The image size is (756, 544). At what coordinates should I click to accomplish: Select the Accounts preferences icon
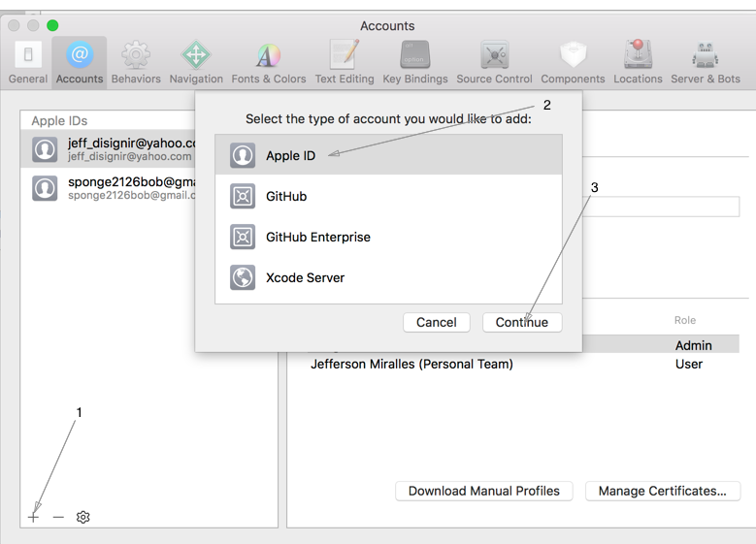click(x=80, y=63)
